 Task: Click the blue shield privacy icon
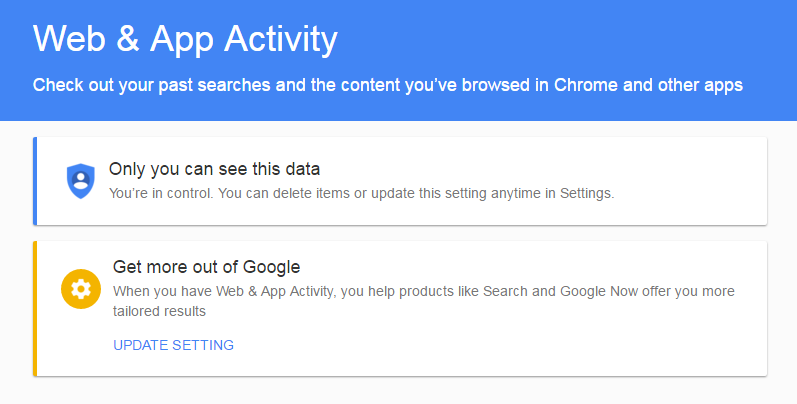pos(81,181)
